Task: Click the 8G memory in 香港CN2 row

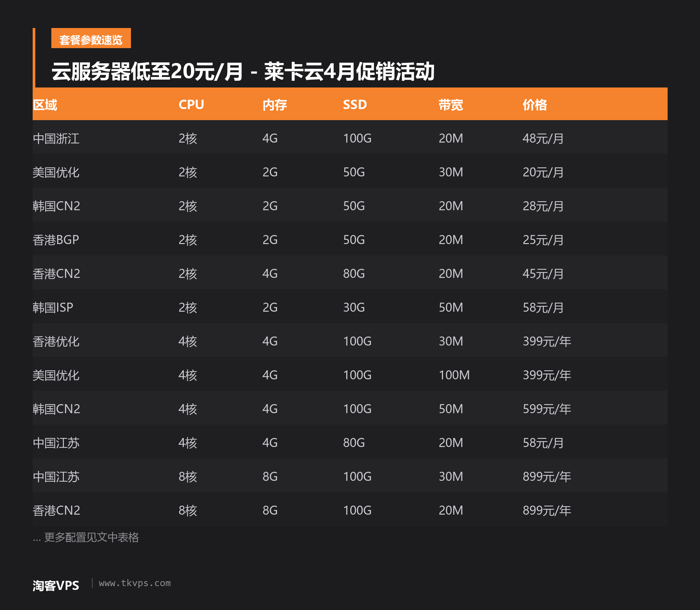Action: click(270, 511)
